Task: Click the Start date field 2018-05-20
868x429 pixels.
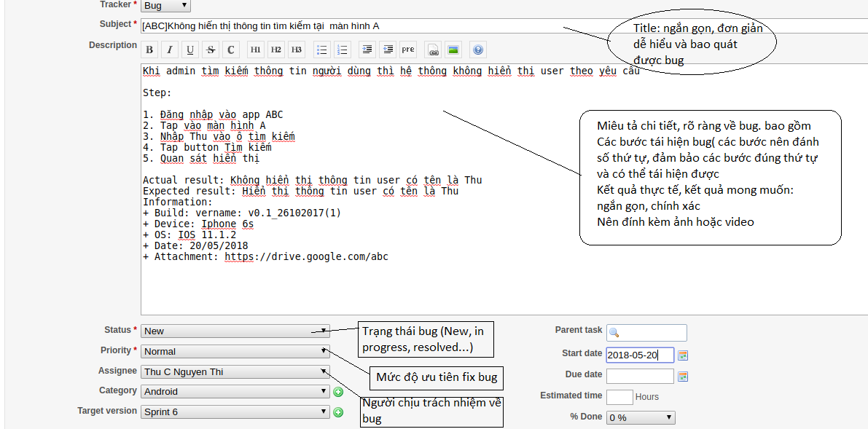Action: coord(640,355)
